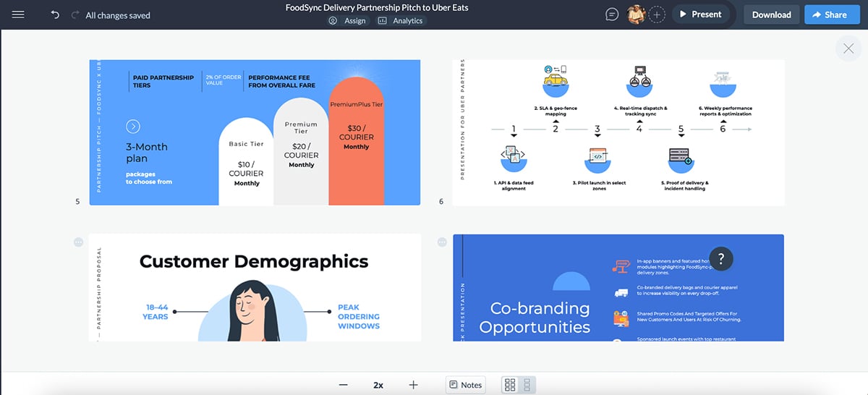Start the presentation with Present
The image size is (868, 395).
point(699,14)
